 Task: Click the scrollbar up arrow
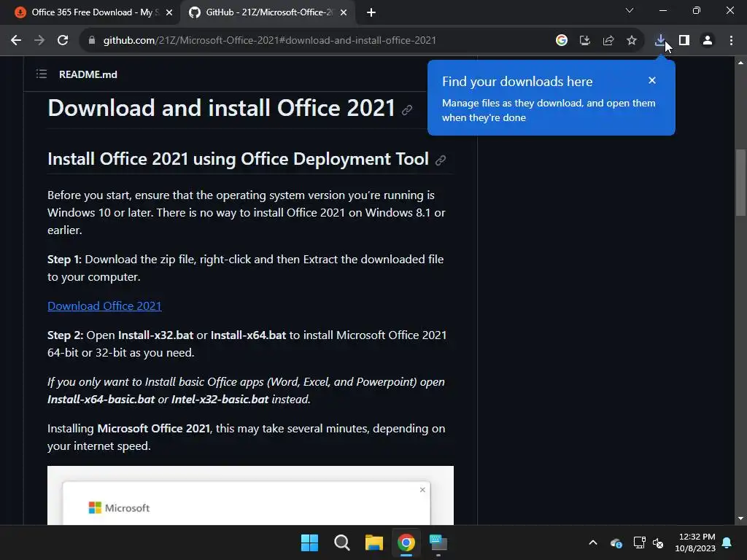(740, 63)
